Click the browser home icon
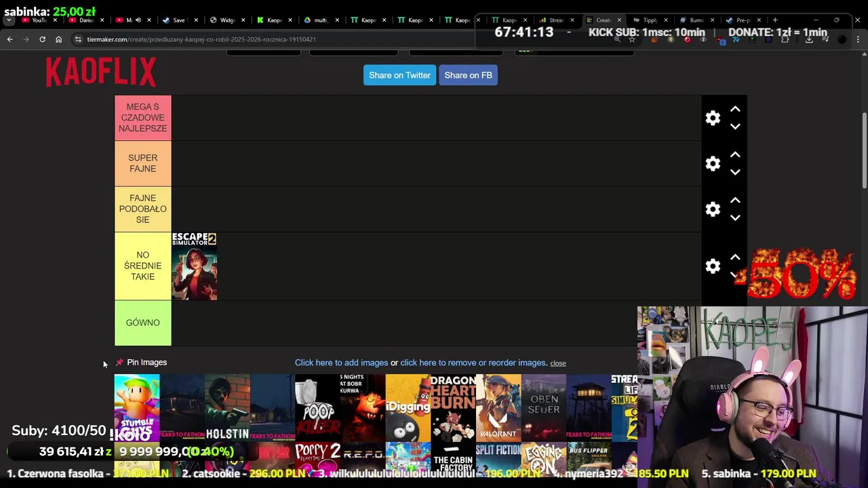This screenshot has width=868, height=488. (58, 39)
